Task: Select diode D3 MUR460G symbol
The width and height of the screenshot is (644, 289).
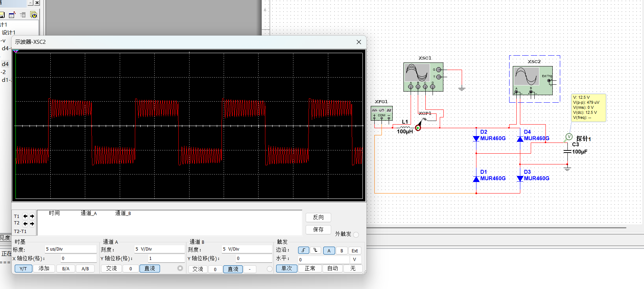Action: pyautogui.click(x=520, y=178)
